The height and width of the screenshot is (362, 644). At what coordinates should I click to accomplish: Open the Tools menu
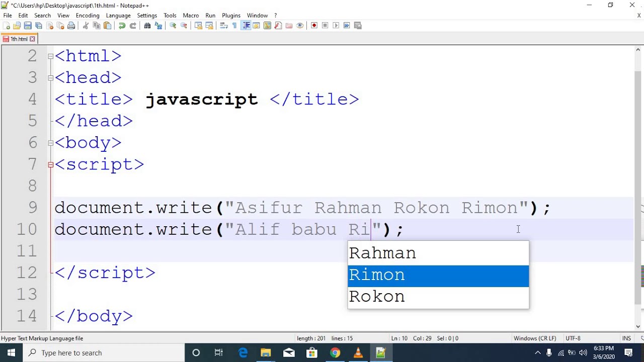tap(170, 16)
